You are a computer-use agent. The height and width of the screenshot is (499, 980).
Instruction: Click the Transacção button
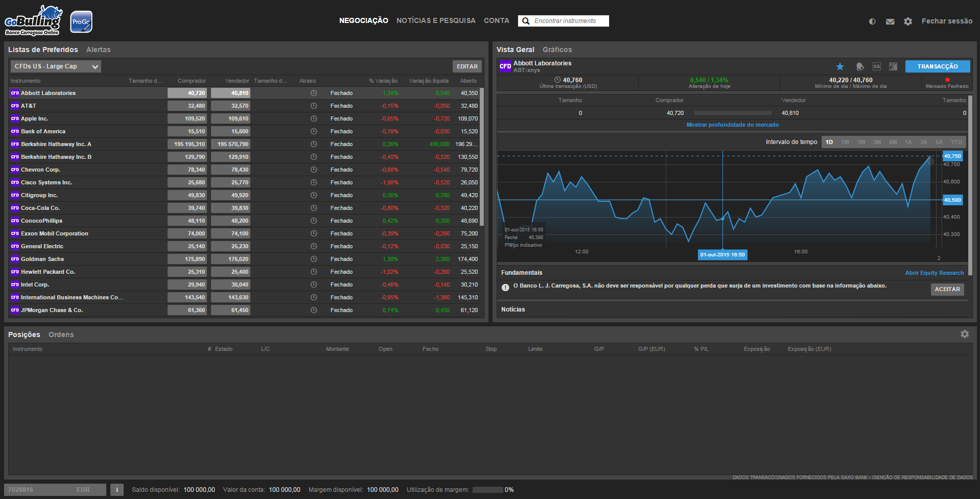pyautogui.click(x=938, y=66)
